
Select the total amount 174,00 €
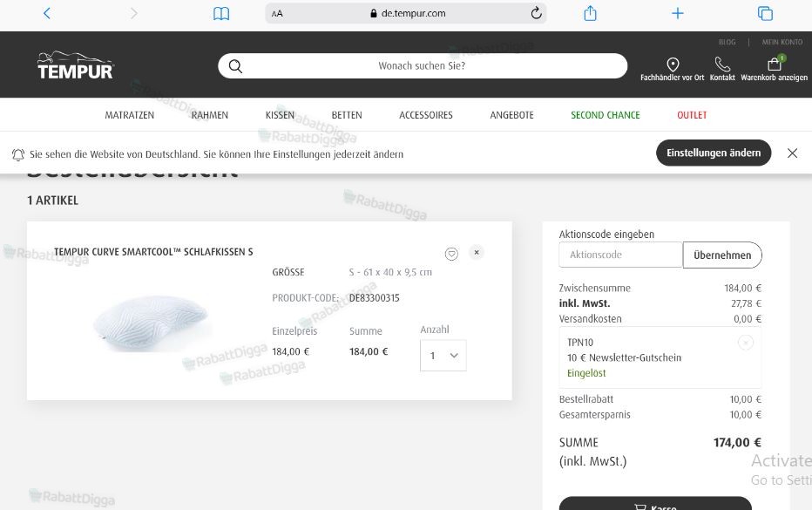point(737,443)
